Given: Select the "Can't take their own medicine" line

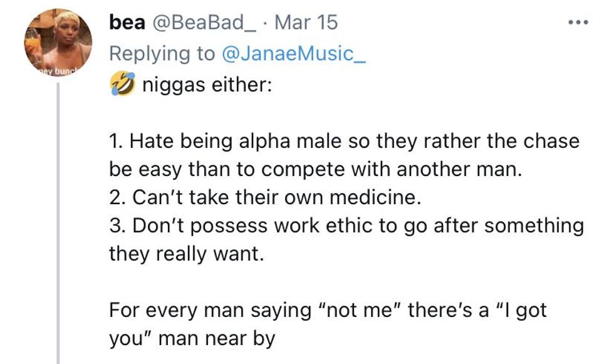Looking at the screenshot, I should click(263, 198).
